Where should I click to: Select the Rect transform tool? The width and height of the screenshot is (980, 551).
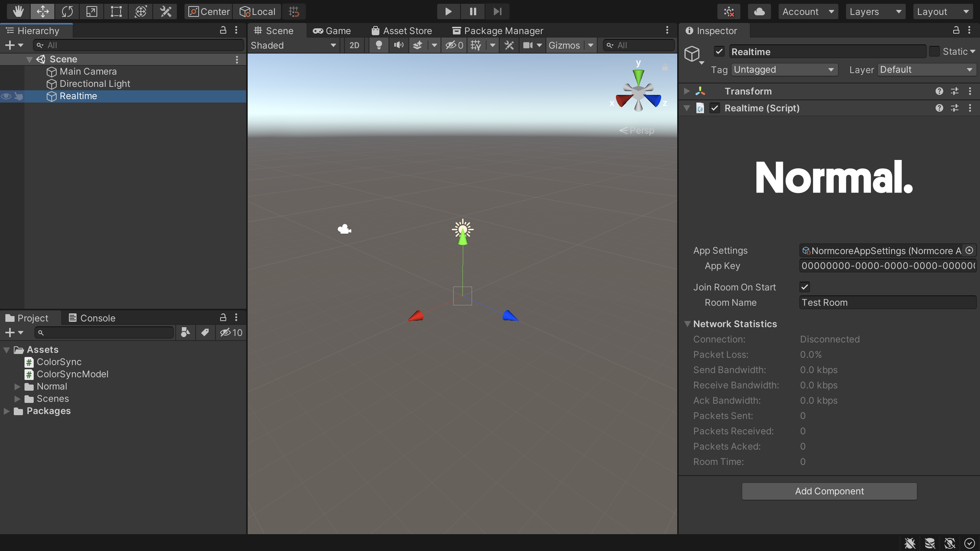click(116, 11)
